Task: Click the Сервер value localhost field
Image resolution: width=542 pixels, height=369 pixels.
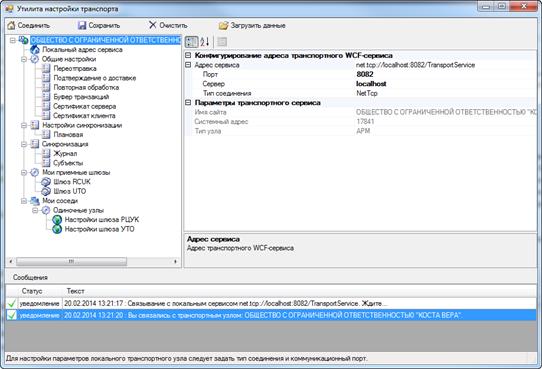Action: 446,84
